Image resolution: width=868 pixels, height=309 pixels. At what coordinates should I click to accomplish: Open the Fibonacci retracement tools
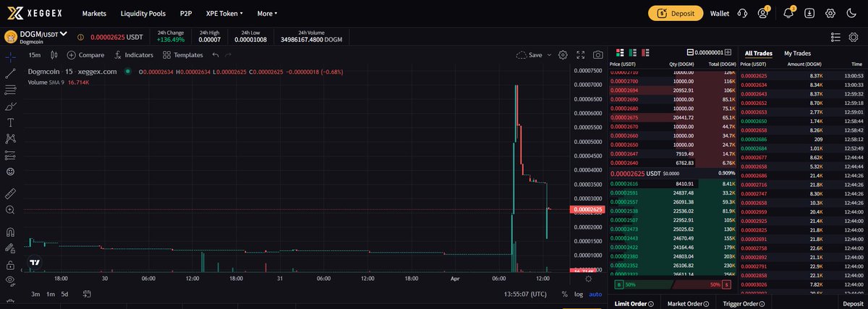tap(10, 90)
